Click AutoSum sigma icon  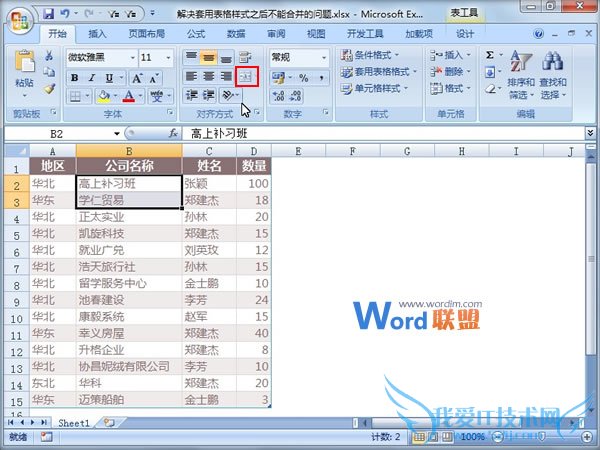pos(489,55)
